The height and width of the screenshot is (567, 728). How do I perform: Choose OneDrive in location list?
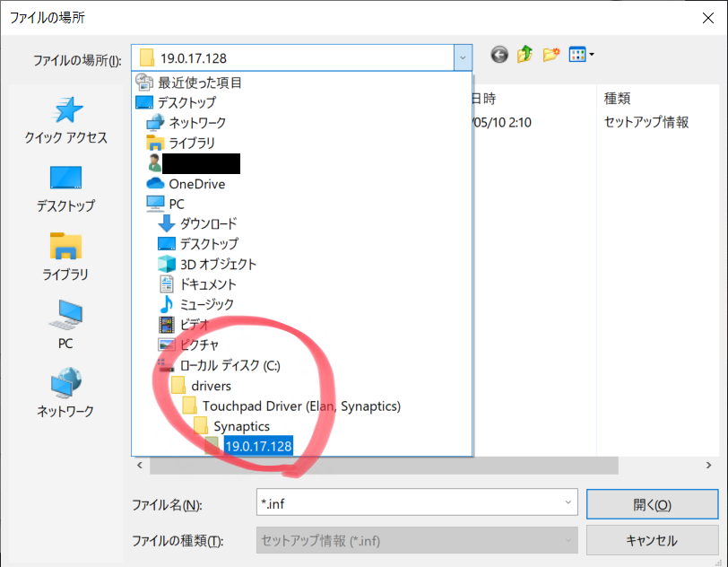196,184
